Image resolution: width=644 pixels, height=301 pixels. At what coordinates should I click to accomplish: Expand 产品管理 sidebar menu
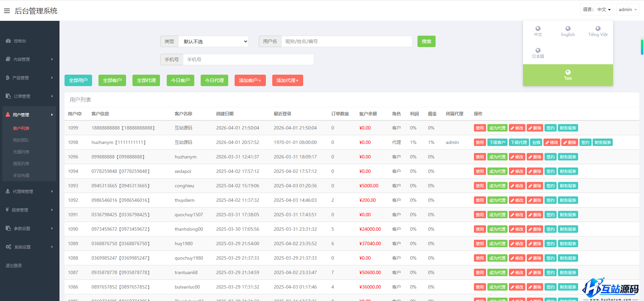pyautogui.click(x=30, y=78)
